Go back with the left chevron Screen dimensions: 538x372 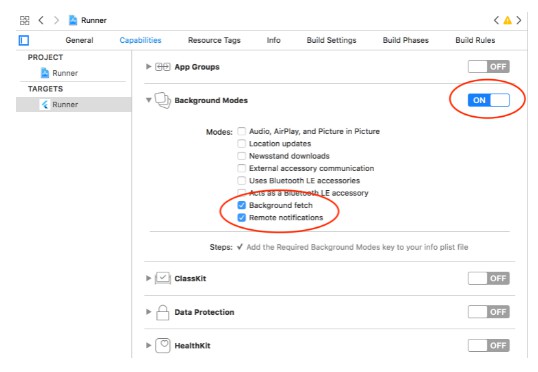click(41, 20)
